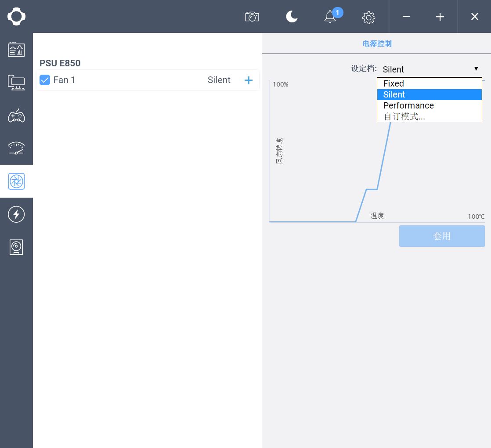The height and width of the screenshot is (448, 491).
Task: Open the gaming controller sidebar icon
Action: click(x=16, y=116)
